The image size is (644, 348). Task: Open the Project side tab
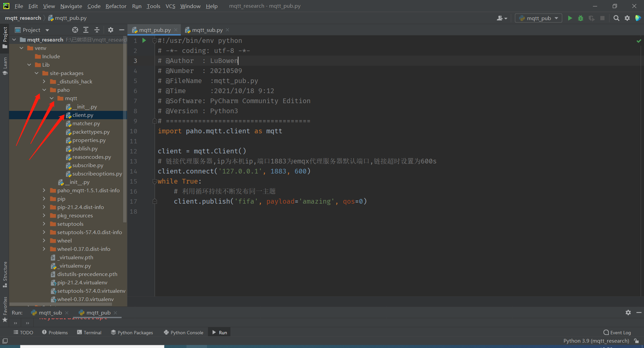click(x=5, y=38)
